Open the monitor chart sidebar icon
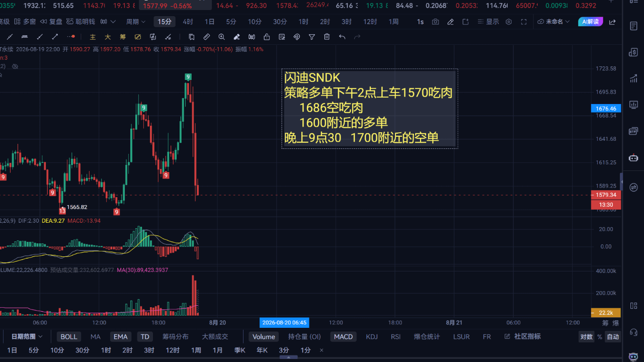 pos(633,105)
